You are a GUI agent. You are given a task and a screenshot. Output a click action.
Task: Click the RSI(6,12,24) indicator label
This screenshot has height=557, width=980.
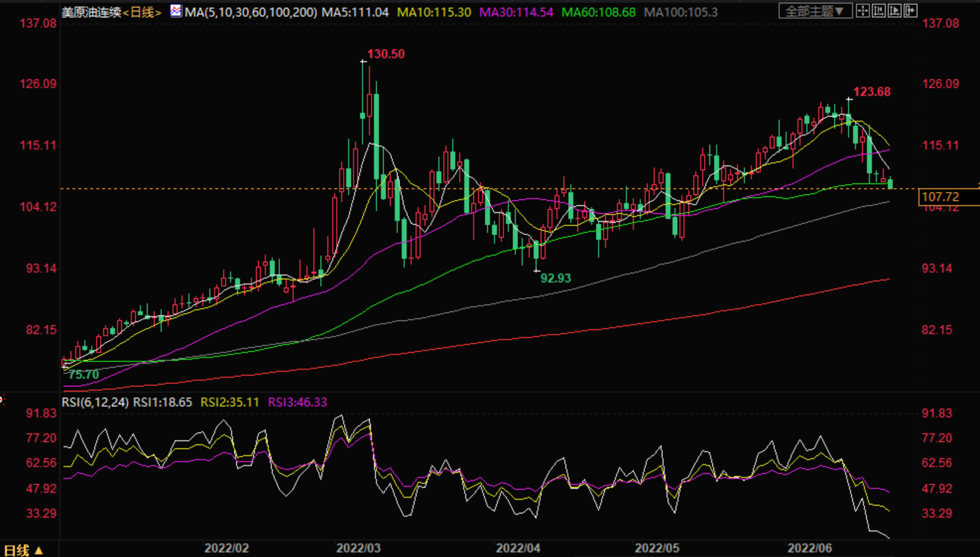click(95, 402)
